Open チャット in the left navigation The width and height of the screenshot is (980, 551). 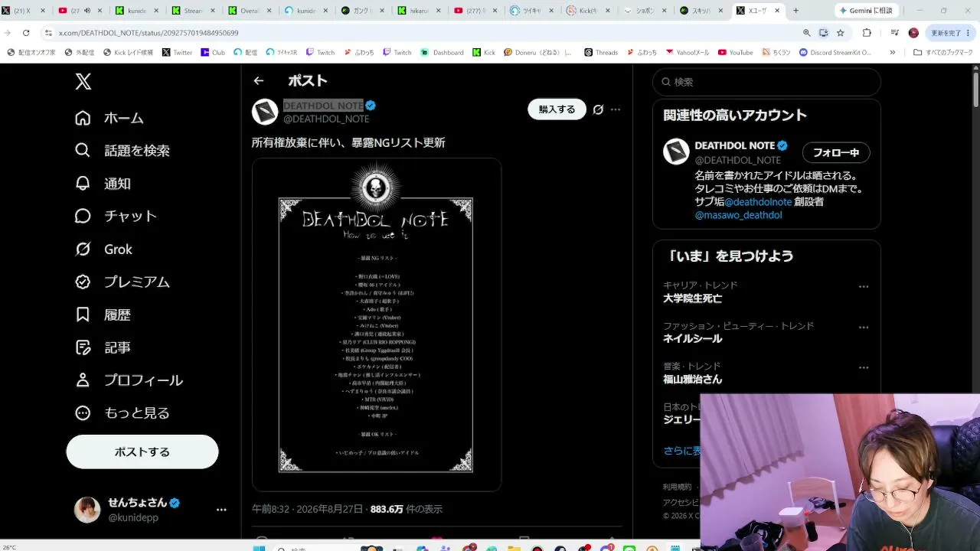[x=116, y=217]
